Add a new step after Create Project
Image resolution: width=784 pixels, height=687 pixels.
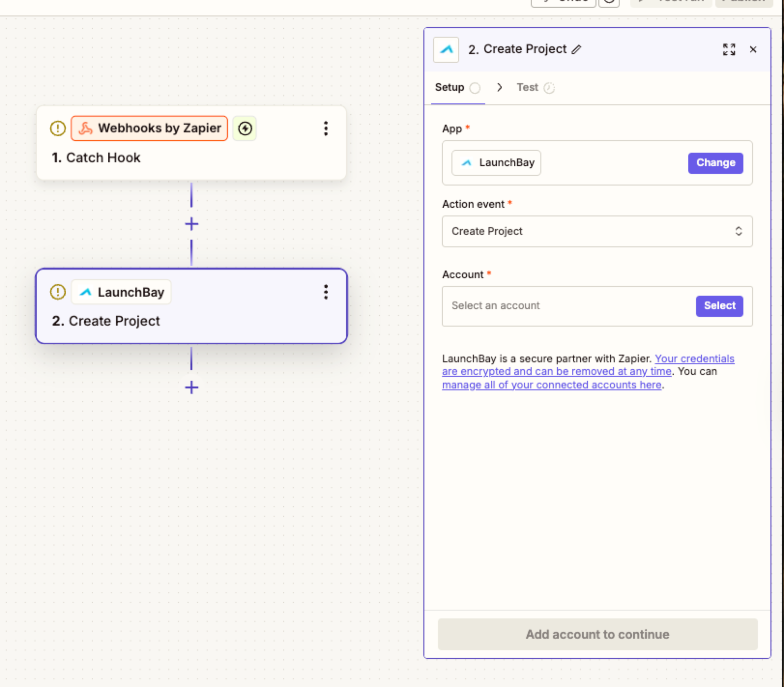click(191, 387)
